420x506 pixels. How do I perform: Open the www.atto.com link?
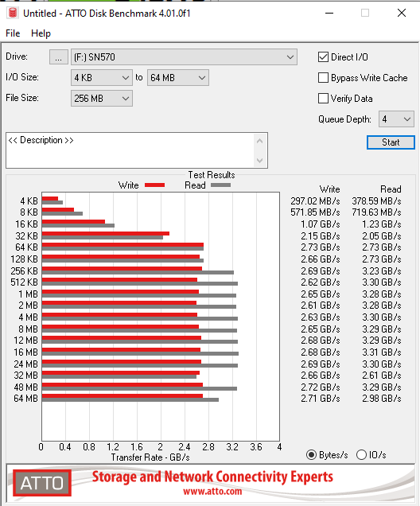click(212, 492)
